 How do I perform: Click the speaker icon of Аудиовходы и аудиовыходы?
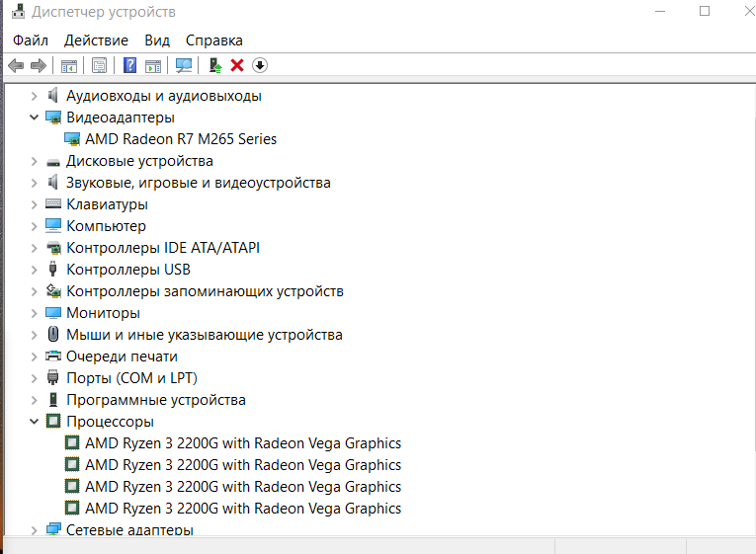tap(53, 95)
